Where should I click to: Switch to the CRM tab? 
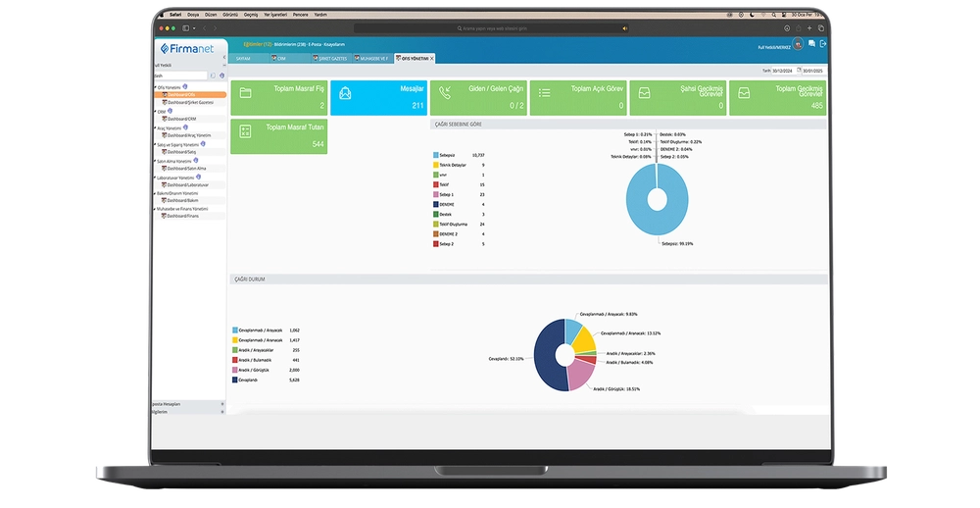tap(280, 59)
